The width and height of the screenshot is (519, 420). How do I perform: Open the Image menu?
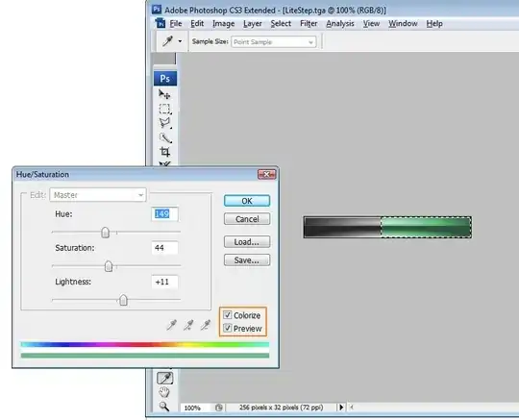tap(223, 23)
